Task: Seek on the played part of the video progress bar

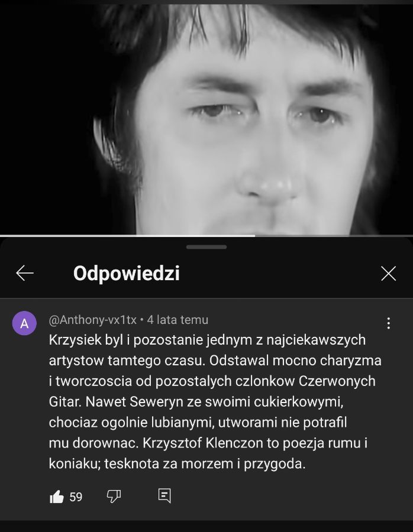Action: [127, 235]
